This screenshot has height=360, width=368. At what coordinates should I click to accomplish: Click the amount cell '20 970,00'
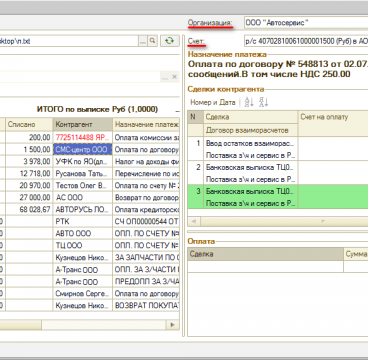pos(29,186)
